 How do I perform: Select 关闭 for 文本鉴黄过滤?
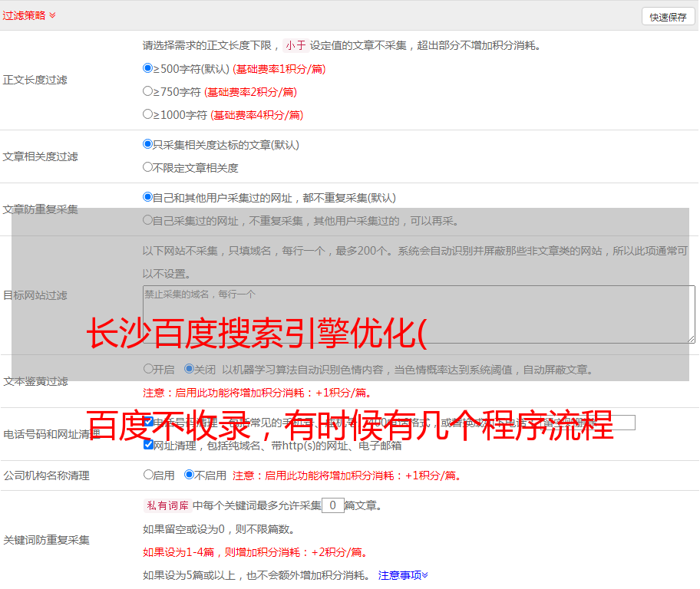coord(190,369)
